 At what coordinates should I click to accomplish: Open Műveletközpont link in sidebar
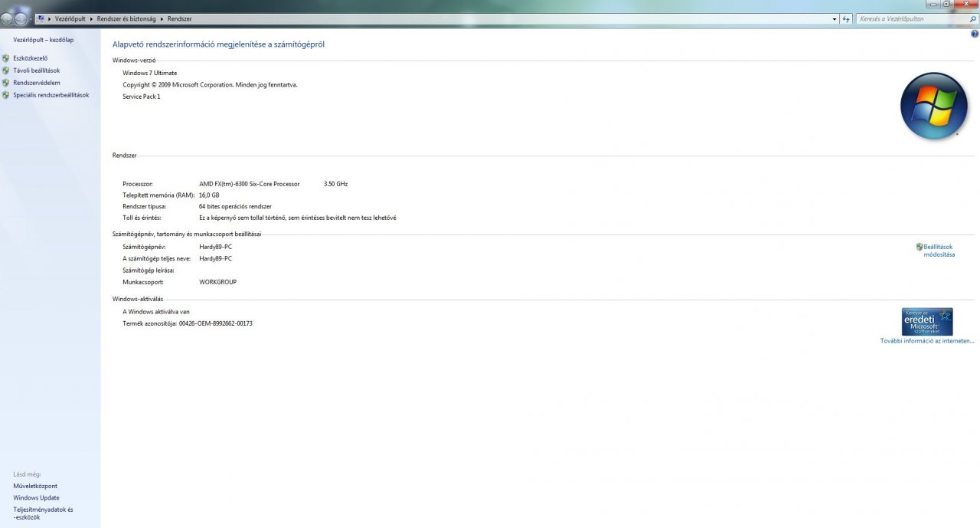[x=35, y=486]
